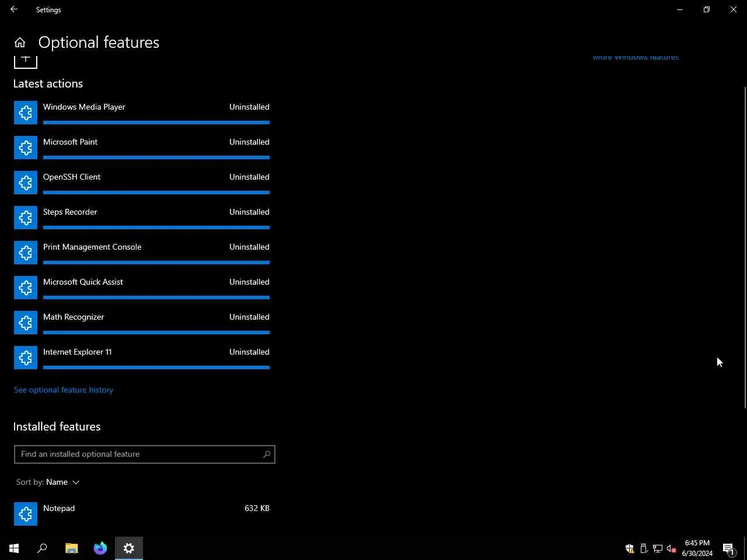Image resolution: width=747 pixels, height=560 pixels.
Task: Select the Windows Media Player text
Action: [84, 107]
